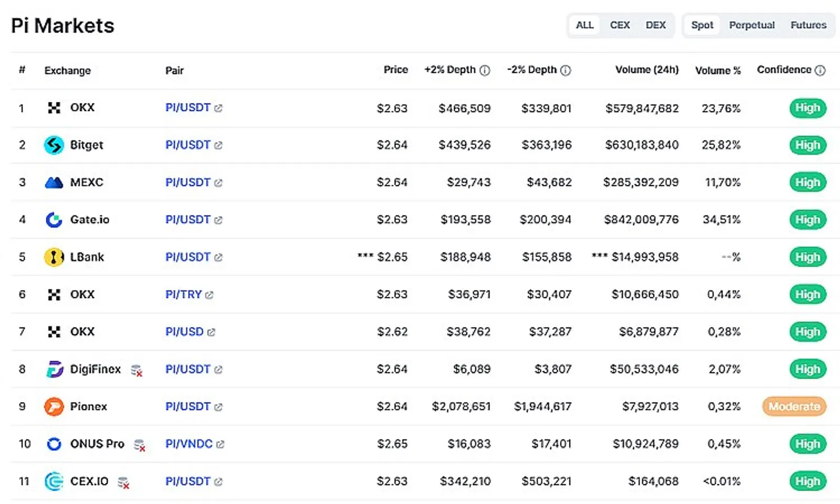Viewport: 840px width, 504px height.
Task: Click the reserves warning icon next to CEX.IO
Action: [x=123, y=482]
